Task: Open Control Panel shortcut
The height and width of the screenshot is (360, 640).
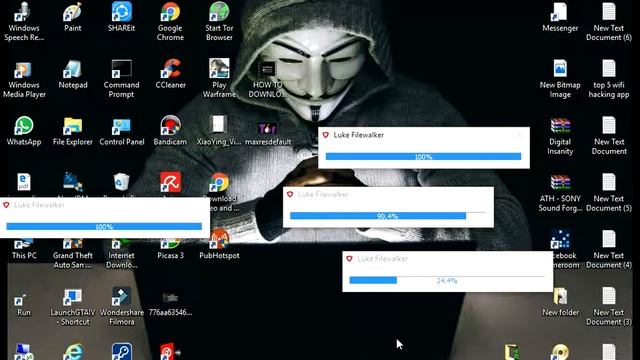Action: click(122, 131)
